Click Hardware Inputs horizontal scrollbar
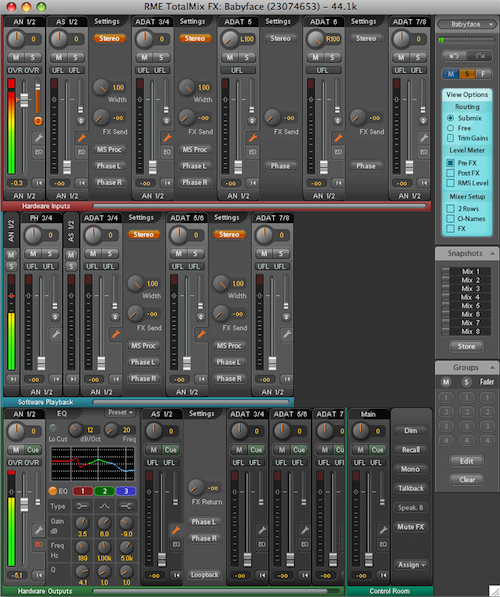500x597 pixels. pyautogui.click(x=259, y=206)
